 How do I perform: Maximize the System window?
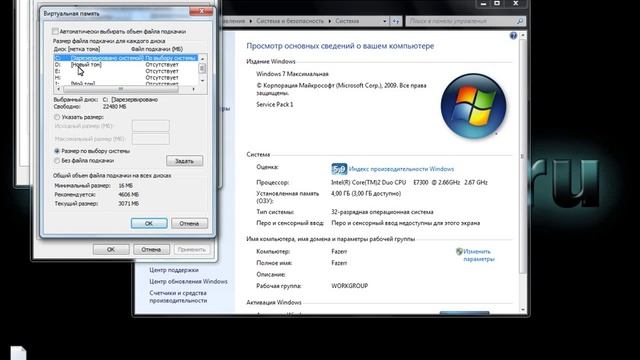pos(497,4)
